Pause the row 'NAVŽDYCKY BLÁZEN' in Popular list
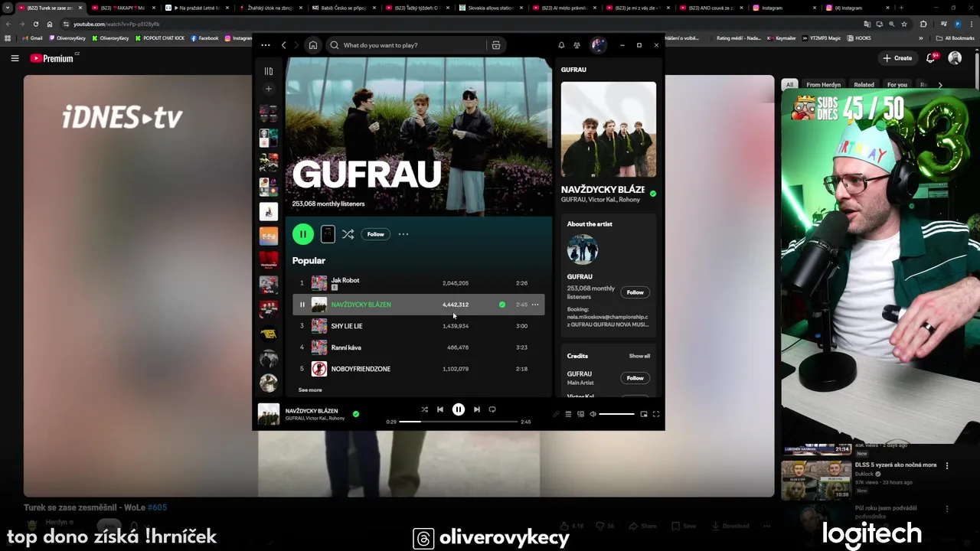 point(302,305)
